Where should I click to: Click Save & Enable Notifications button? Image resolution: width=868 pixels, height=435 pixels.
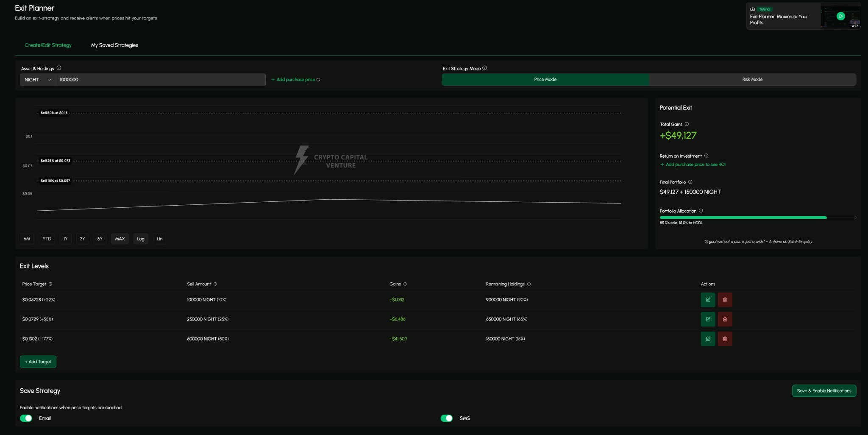coord(824,391)
